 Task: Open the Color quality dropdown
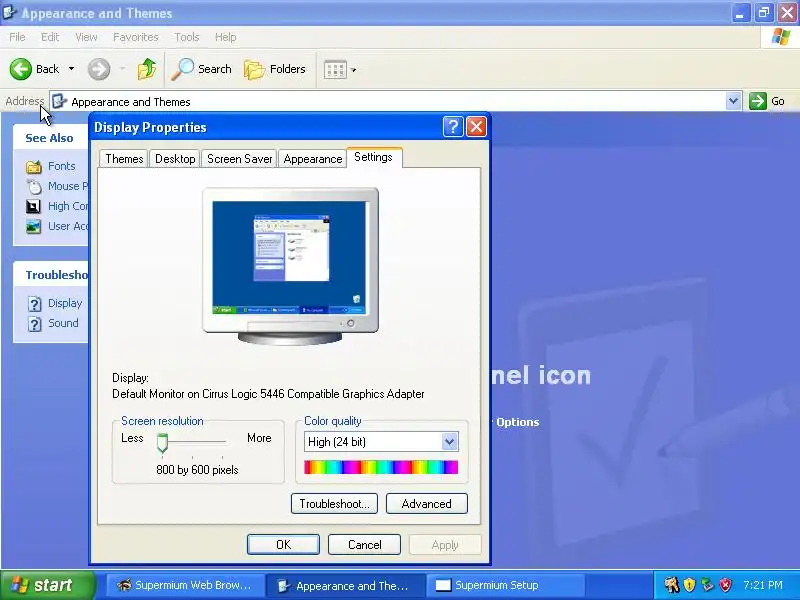pos(449,442)
